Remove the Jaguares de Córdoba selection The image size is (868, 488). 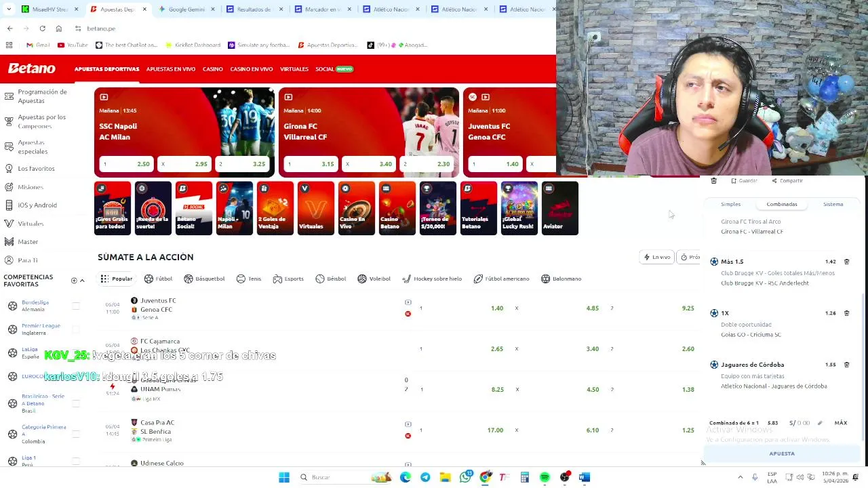point(846,365)
